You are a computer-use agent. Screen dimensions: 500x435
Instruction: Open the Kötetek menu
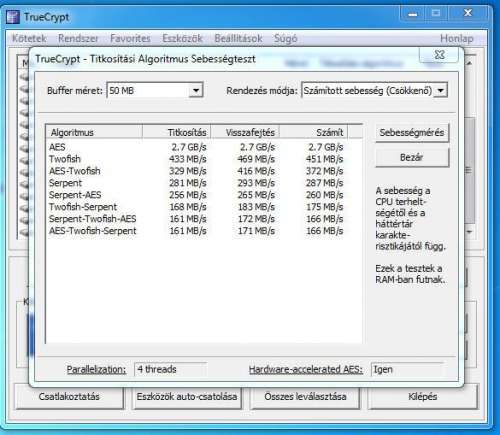[29, 38]
